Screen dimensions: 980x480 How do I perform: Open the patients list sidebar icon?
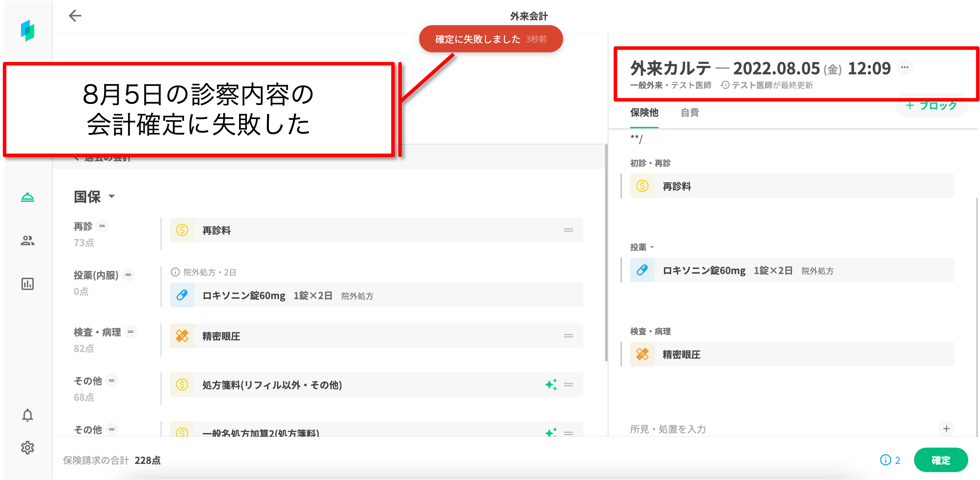click(x=27, y=241)
